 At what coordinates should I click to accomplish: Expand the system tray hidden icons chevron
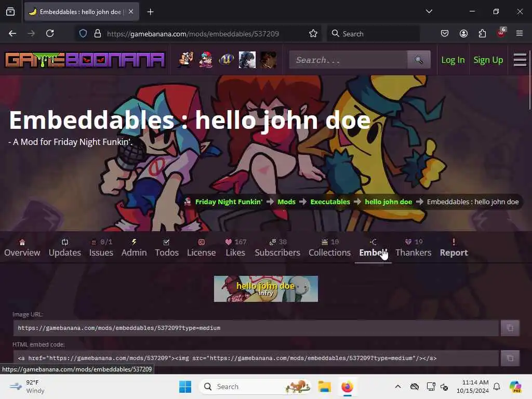pyautogui.click(x=398, y=387)
